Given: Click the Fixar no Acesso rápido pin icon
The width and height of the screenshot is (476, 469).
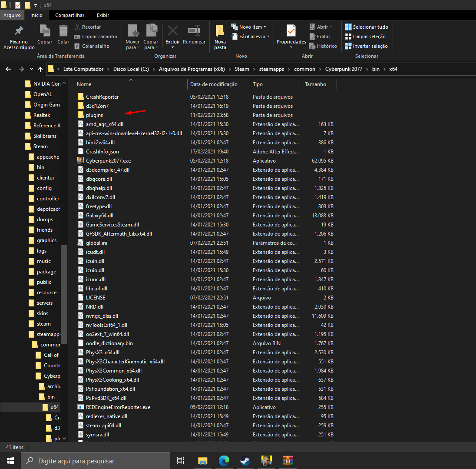Looking at the screenshot, I should coord(19,30).
